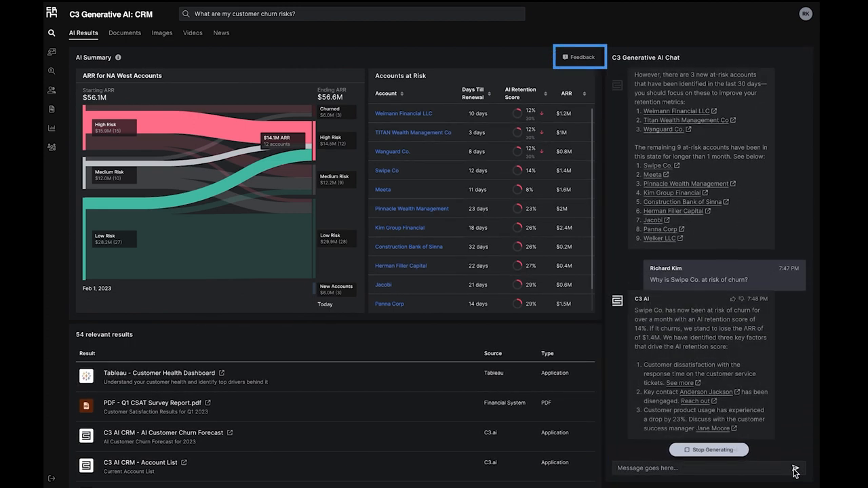The image size is (868, 488).
Task: Switch to the Documents tab
Action: click(125, 33)
